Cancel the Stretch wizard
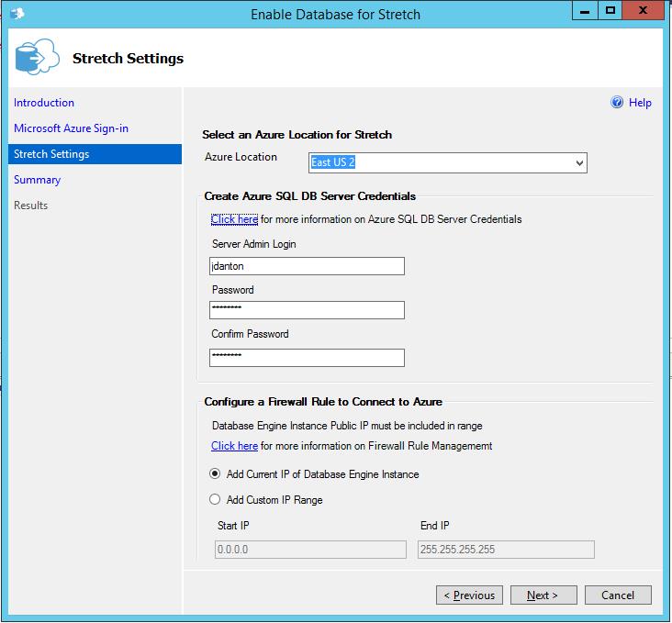 pyautogui.click(x=618, y=595)
